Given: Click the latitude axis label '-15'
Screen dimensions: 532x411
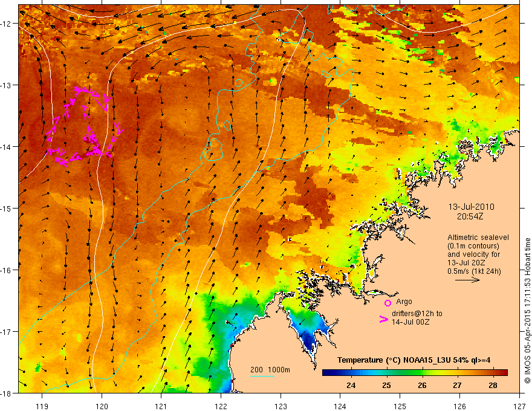Looking at the screenshot, I should (x=6, y=208).
